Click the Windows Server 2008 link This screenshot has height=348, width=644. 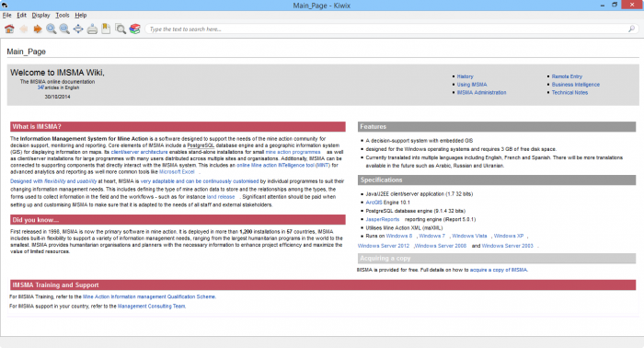(441, 246)
